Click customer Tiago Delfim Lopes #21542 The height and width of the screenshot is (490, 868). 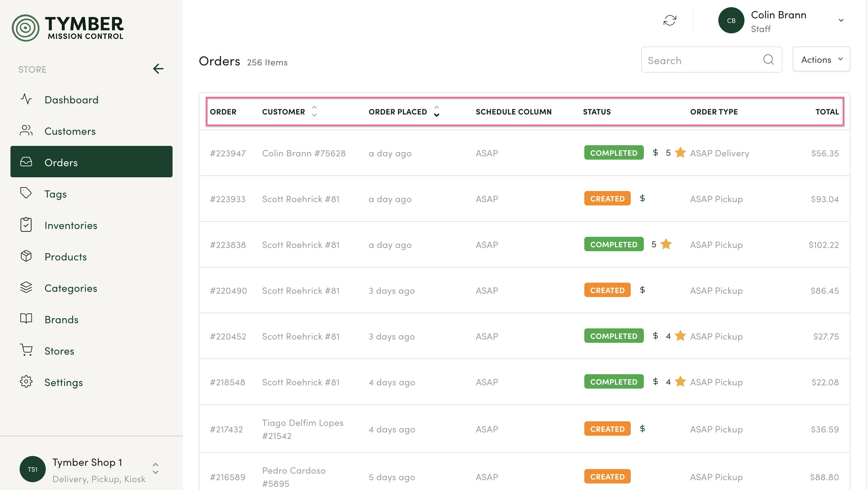[303, 429]
